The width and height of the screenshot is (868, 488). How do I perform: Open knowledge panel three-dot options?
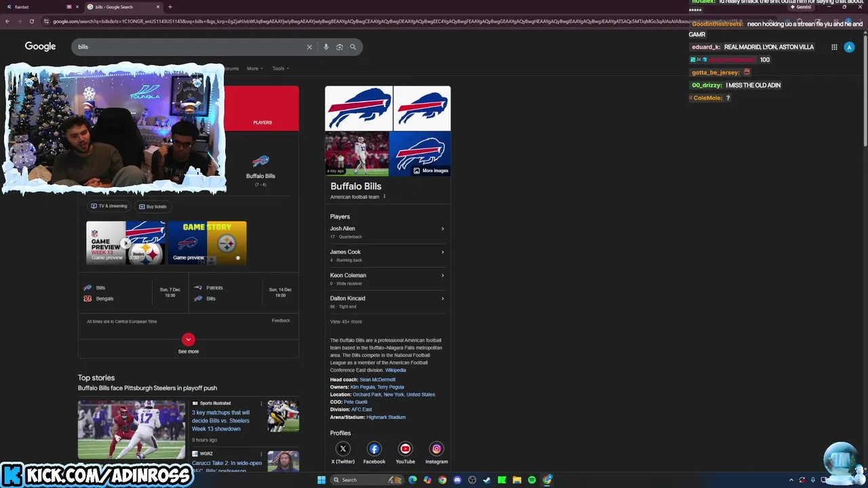(384, 197)
